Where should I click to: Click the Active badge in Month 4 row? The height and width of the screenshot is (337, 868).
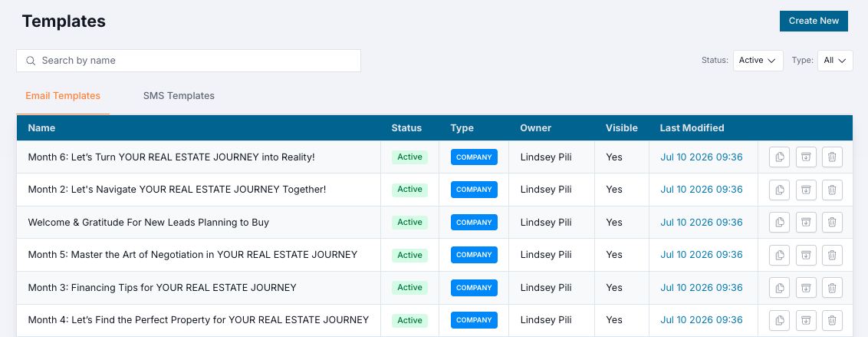[x=409, y=320]
